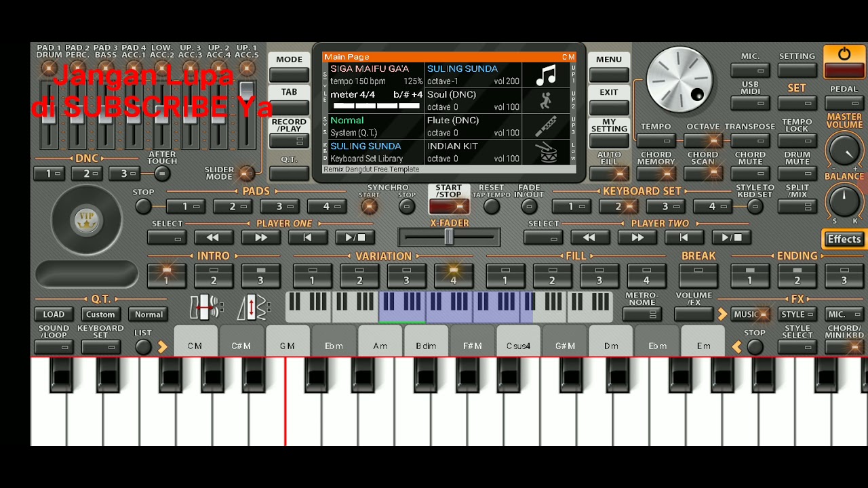Select VARIATION 4
This screenshot has width=868, height=488.
tap(454, 275)
